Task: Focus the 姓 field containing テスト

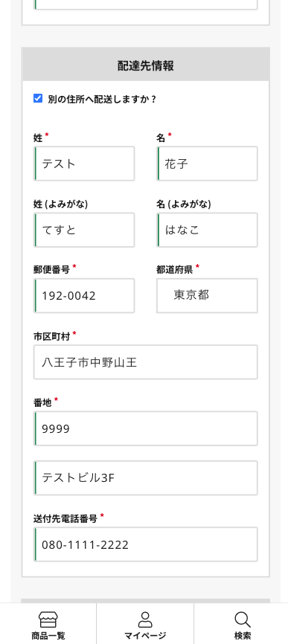Action: [x=84, y=164]
